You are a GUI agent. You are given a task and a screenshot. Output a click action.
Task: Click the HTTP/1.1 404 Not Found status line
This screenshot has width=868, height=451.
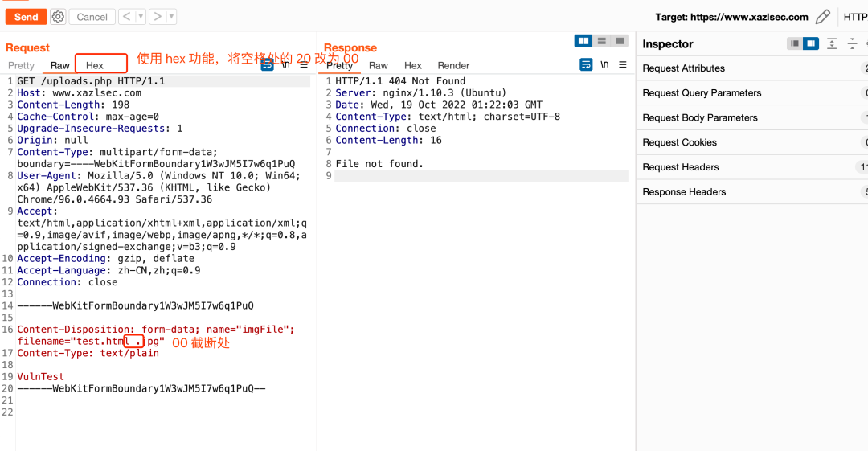coord(400,81)
